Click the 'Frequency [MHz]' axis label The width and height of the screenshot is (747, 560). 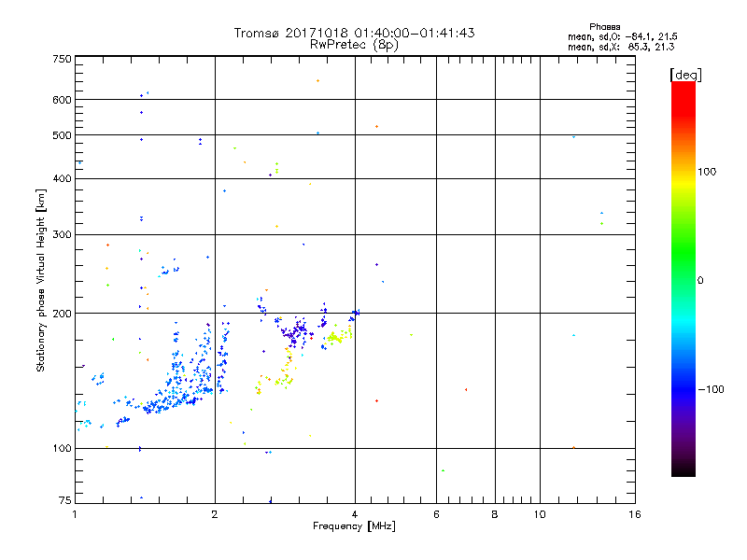(354, 526)
